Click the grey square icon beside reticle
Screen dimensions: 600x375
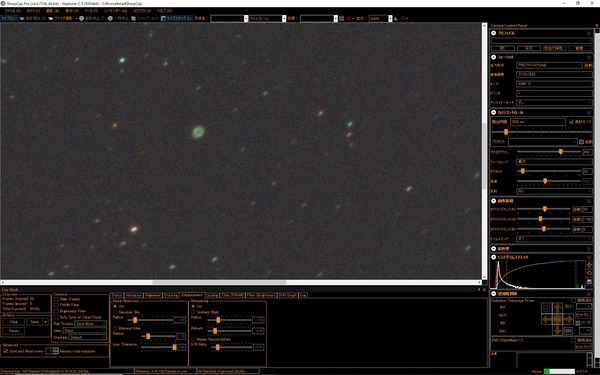(x=342, y=18)
